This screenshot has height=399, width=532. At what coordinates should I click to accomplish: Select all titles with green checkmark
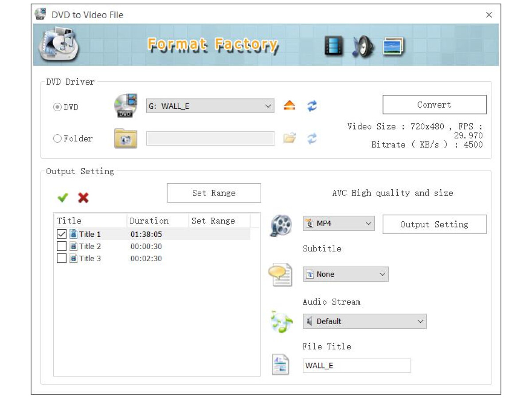point(63,198)
